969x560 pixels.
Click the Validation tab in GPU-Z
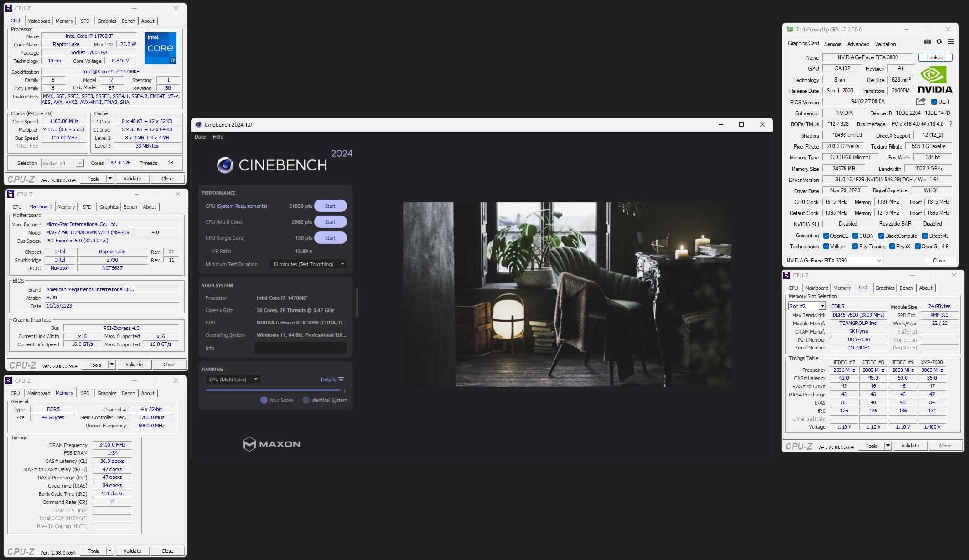coord(885,44)
